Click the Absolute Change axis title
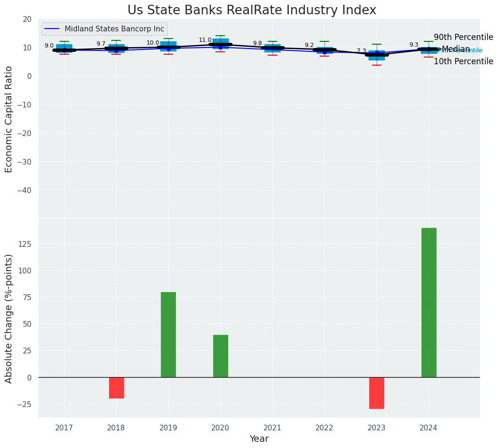 9,318
